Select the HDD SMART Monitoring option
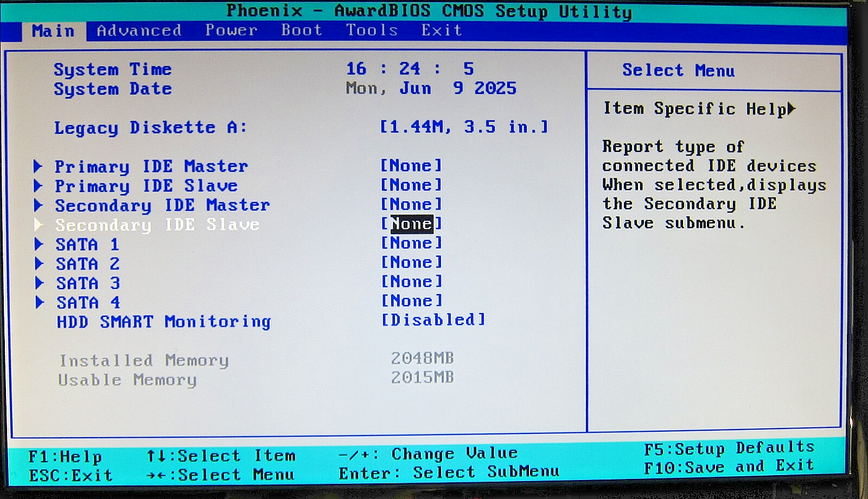Screen dimensions: 868x499 pyautogui.click(x=164, y=322)
